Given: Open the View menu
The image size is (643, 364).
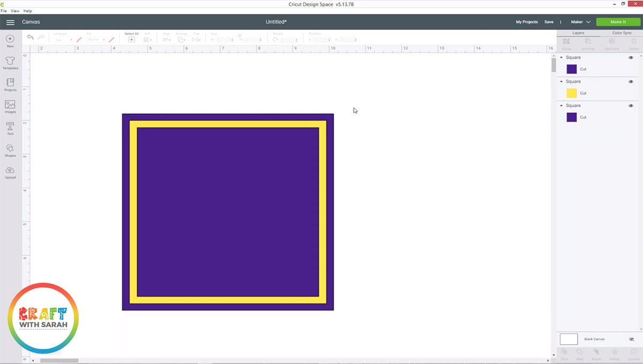Looking at the screenshot, I should pos(15,11).
